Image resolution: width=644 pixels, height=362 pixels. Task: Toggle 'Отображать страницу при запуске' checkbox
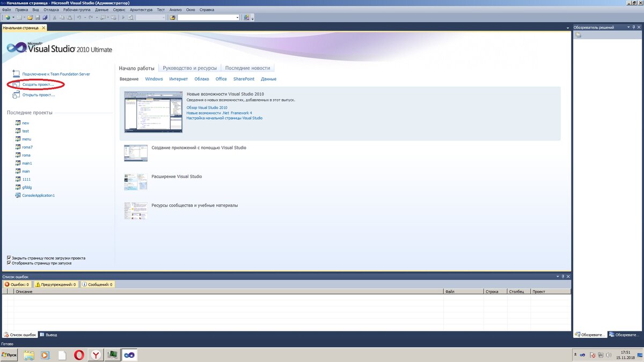pos(9,263)
